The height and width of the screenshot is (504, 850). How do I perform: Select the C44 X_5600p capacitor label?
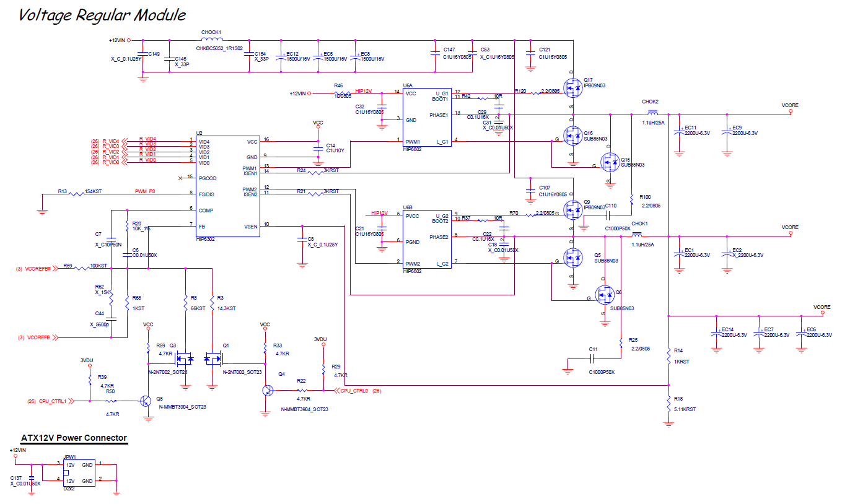[x=100, y=319]
